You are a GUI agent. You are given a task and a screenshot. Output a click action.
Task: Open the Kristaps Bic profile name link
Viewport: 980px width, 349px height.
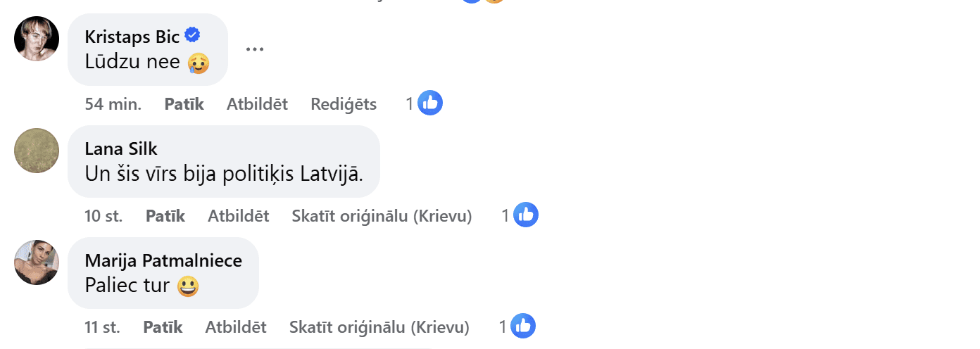tap(132, 37)
